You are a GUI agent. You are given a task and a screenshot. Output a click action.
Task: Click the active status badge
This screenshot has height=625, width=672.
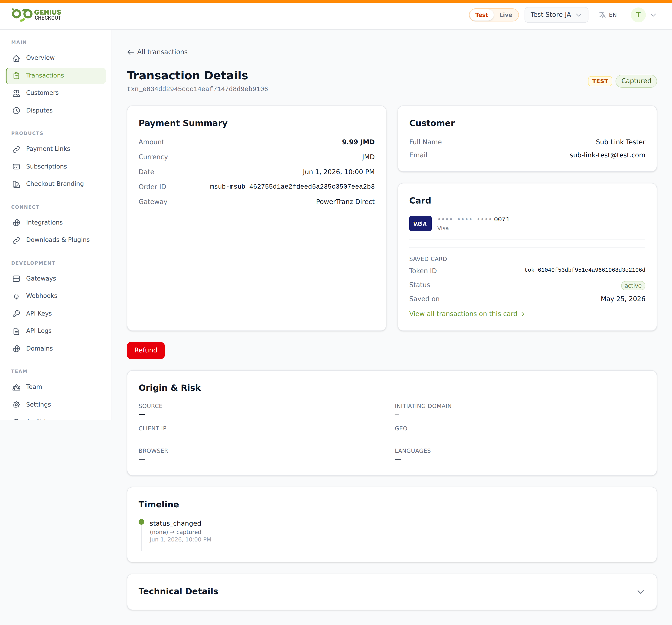pos(633,286)
